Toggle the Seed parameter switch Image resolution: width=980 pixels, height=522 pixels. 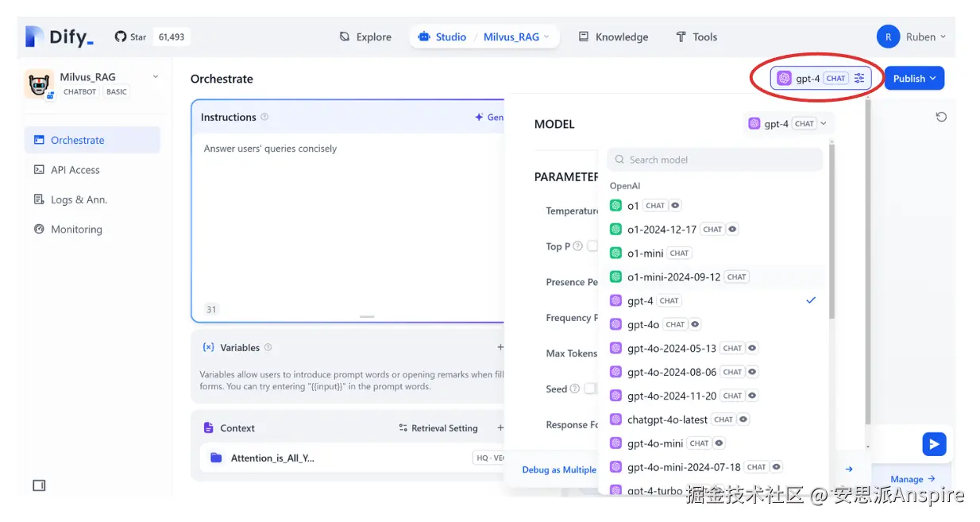590,389
